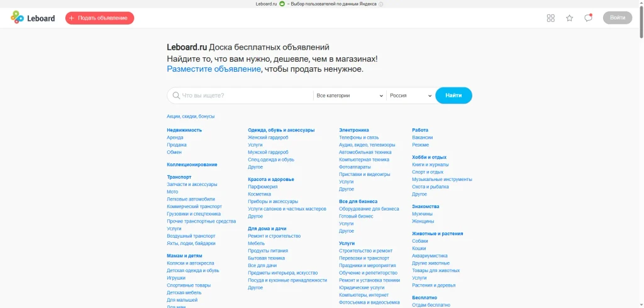Click Услуги салонов и частных мастеров

(287, 209)
